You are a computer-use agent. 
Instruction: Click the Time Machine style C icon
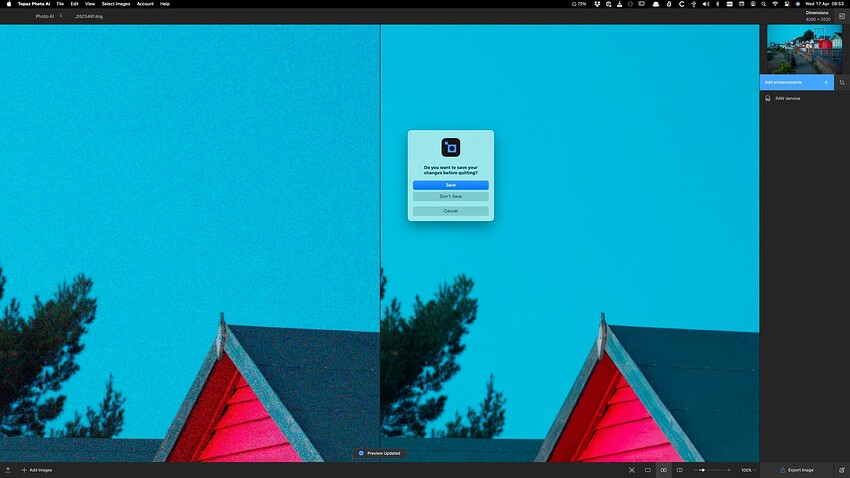click(x=681, y=4)
